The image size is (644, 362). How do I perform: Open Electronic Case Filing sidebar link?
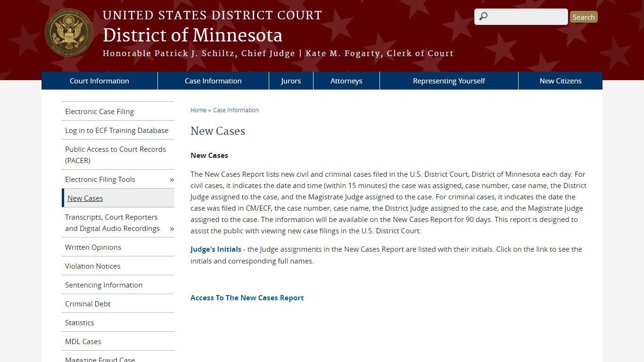pyautogui.click(x=118, y=111)
